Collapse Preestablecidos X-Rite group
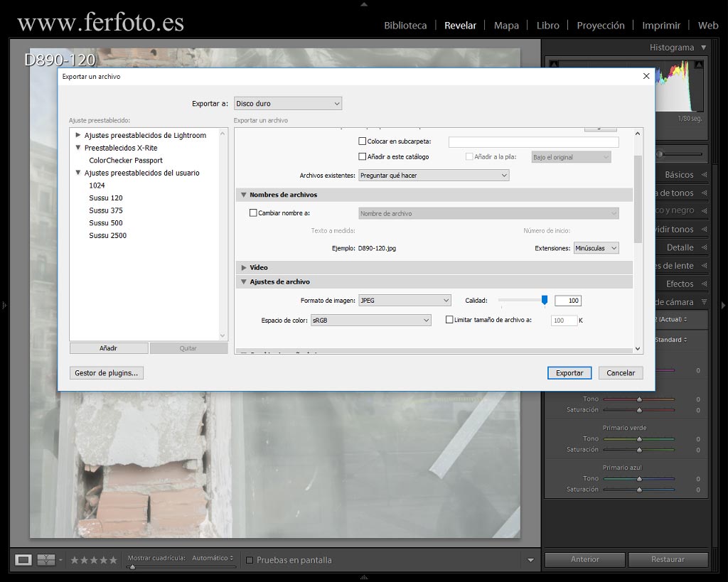The image size is (728, 582). 78,148
